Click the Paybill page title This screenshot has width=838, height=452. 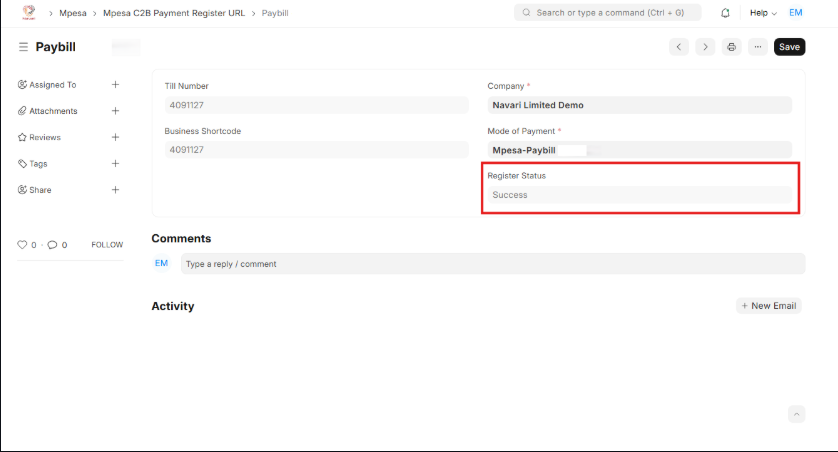click(x=56, y=47)
